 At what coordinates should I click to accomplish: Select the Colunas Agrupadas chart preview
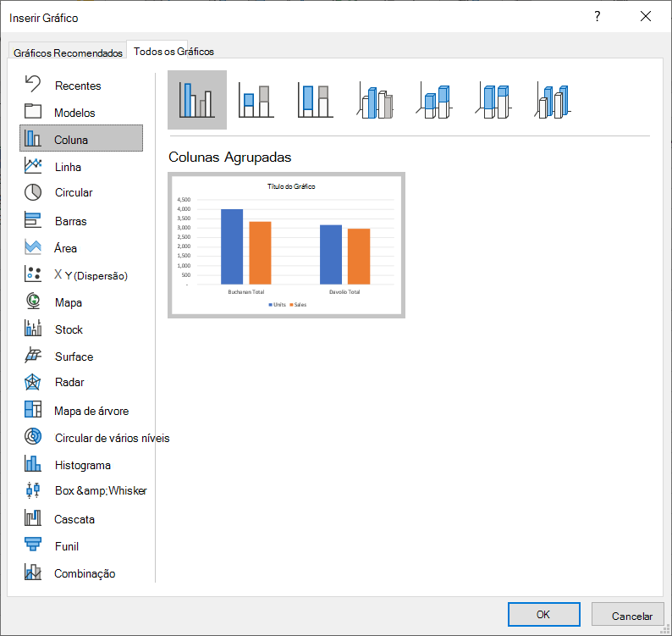286,246
